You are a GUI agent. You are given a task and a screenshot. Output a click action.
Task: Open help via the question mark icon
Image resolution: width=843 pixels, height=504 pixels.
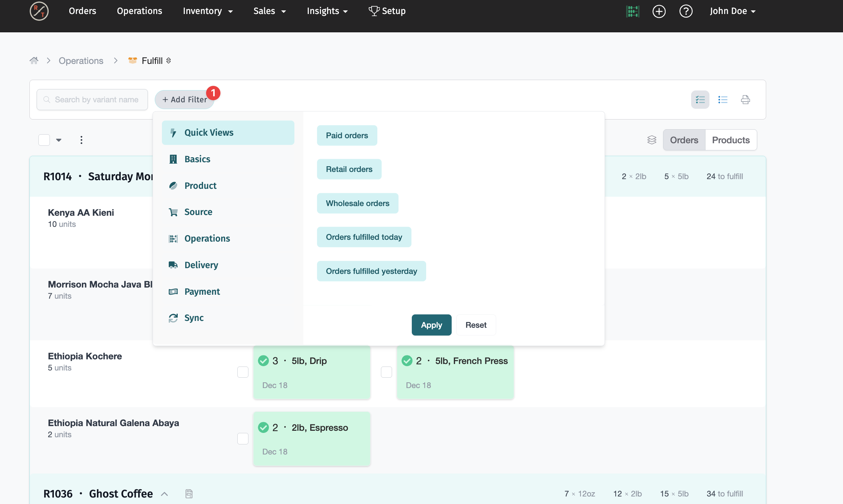686,11
